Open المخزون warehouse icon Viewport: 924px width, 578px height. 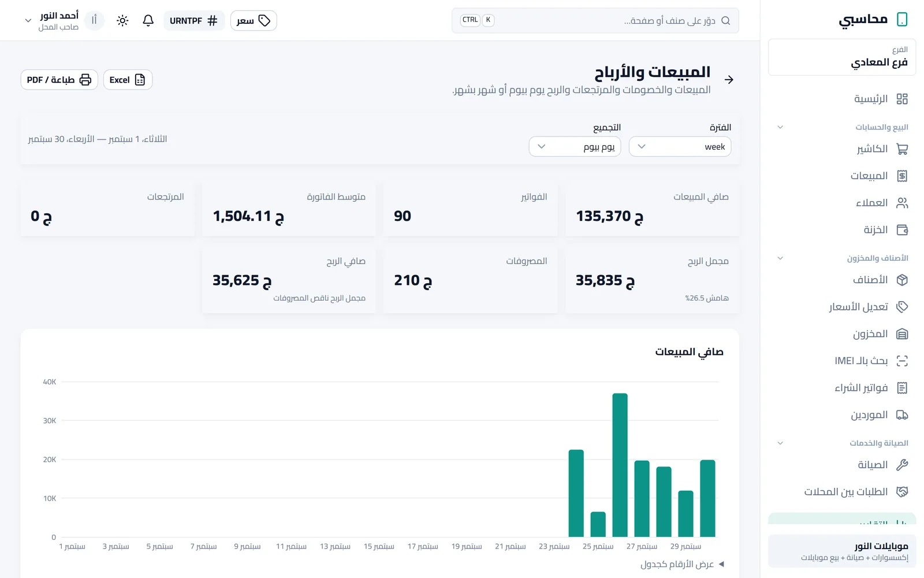(902, 334)
